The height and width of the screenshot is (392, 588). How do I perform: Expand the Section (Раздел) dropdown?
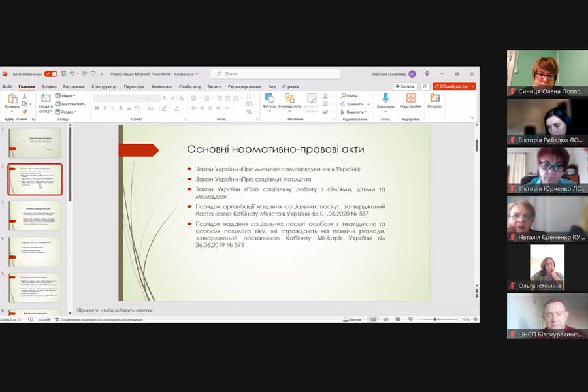point(66,112)
